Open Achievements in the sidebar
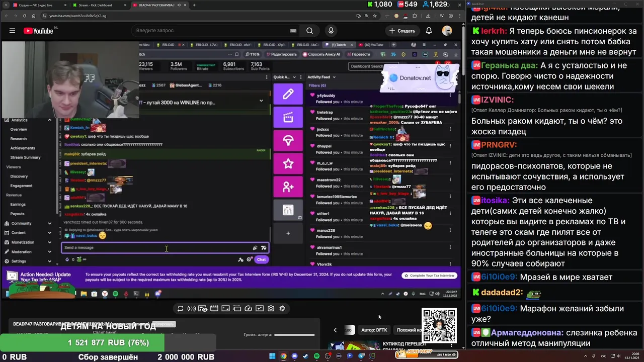The image size is (644, 362). (x=23, y=148)
